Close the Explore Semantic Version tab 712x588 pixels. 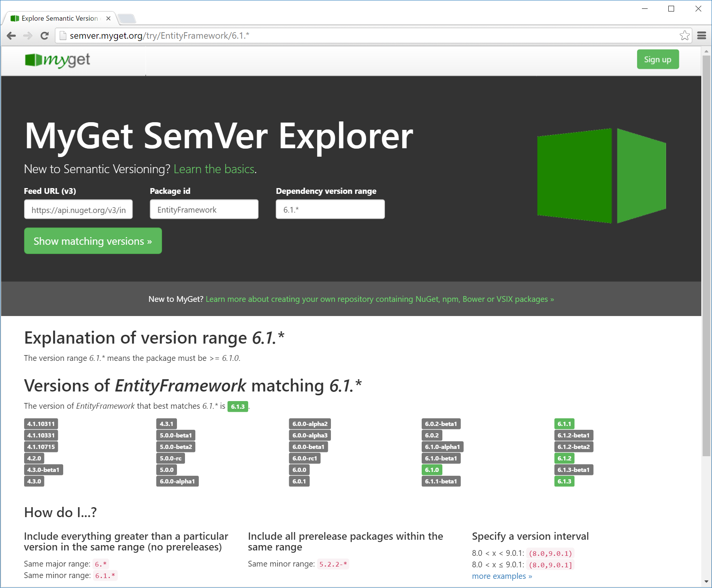tap(108, 18)
